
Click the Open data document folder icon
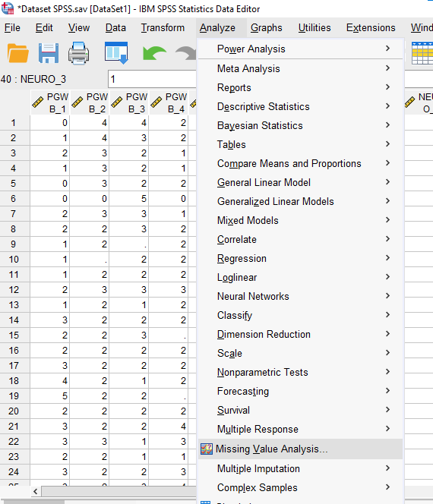tap(18, 53)
